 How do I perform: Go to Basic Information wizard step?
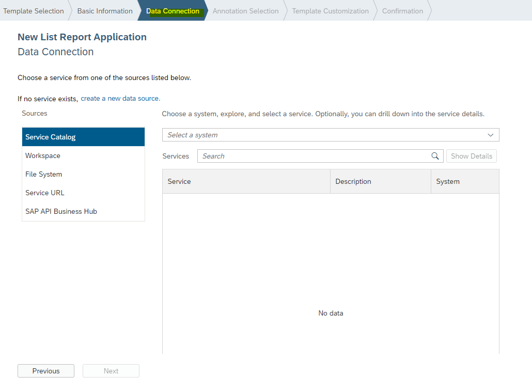(x=105, y=11)
